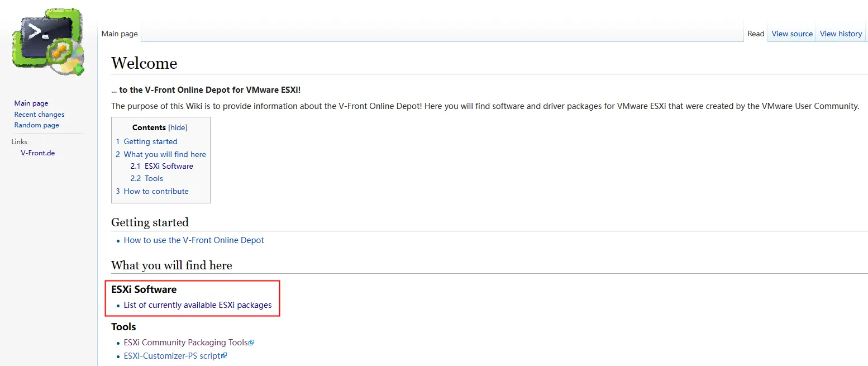Screen dimensions: 868x366
Task: Jump to Getting started in contents
Action: tap(150, 141)
